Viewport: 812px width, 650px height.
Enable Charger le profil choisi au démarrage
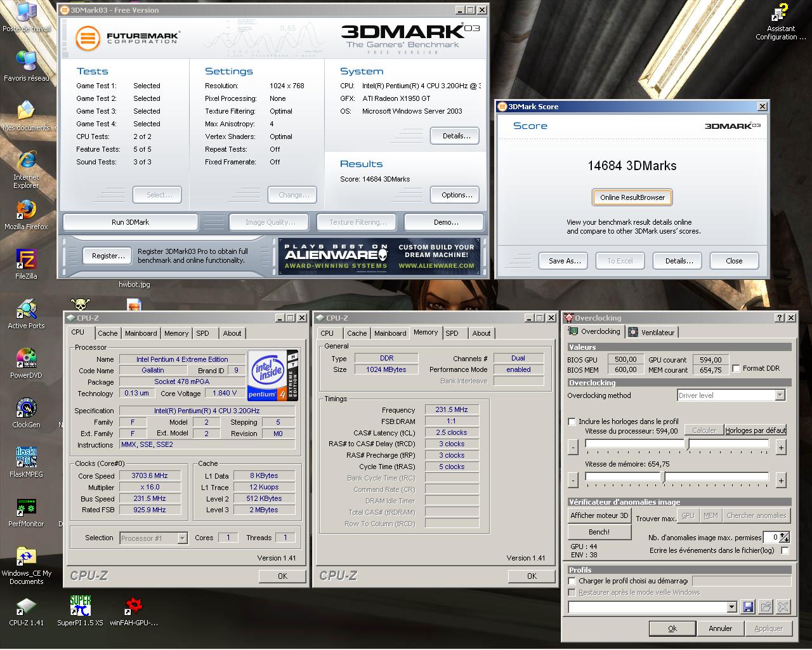(572, 581)
